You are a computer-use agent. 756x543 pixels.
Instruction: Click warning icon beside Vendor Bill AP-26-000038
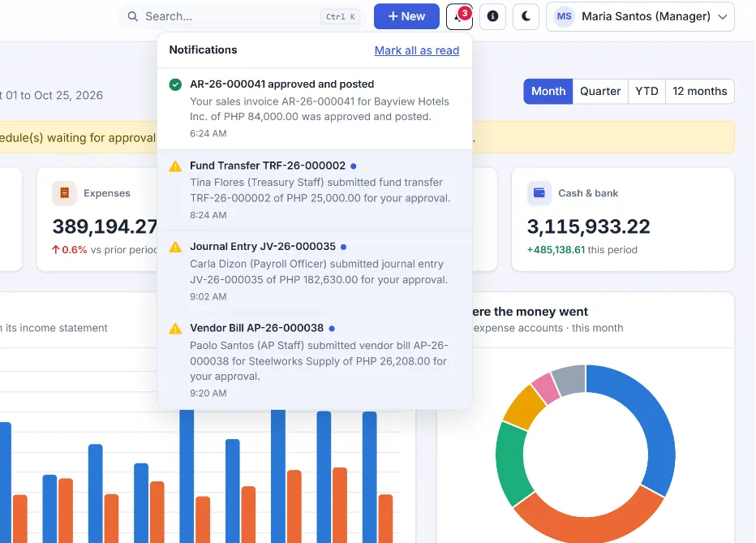(x=175, y=329)
